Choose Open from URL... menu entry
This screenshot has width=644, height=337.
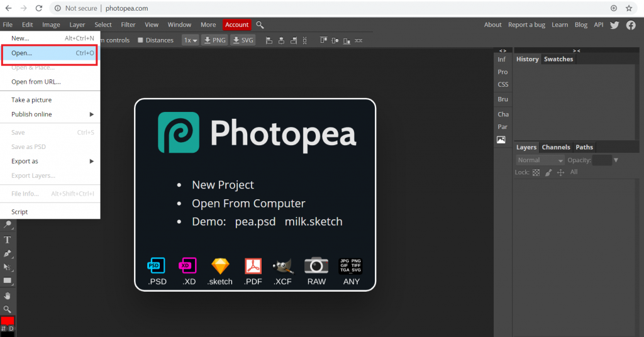(x=50, y=82)
